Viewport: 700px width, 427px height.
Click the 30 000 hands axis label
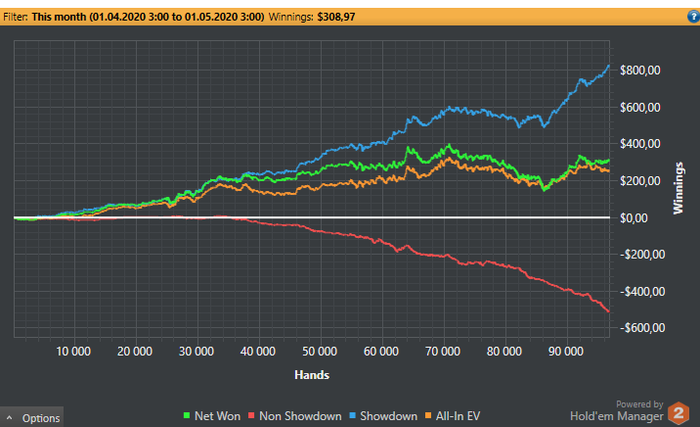pyautogui.click(x=196, y=352)
